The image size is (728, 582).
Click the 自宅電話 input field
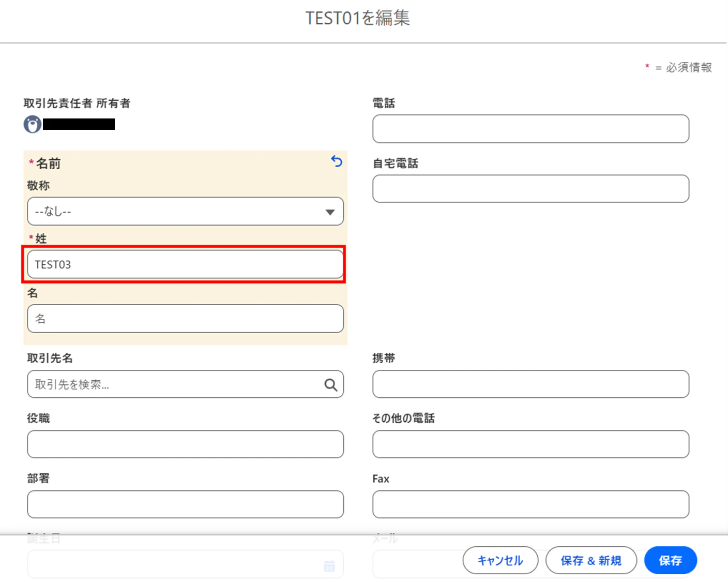click(530, 189)
